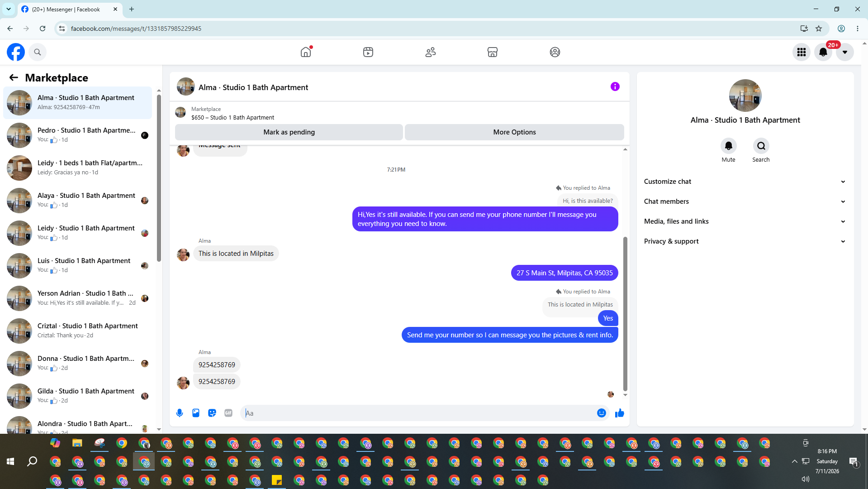The image size is (868, 489).
Task: Click the message thread scrollbar
Action: tap(625, 313)
